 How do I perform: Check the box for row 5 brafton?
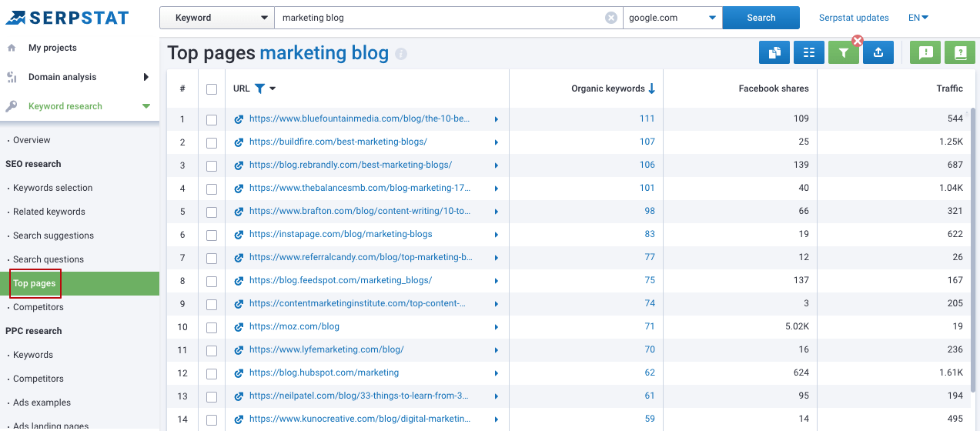coord(212,212)
